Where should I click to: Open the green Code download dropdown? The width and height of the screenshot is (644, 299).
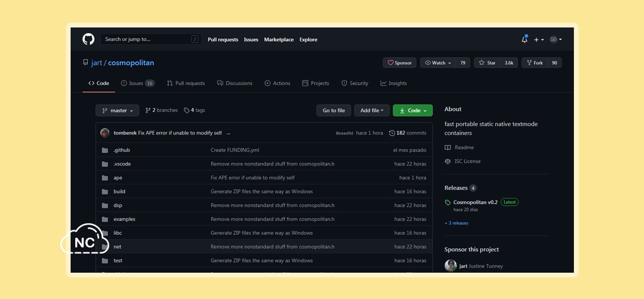click(413, 110)
